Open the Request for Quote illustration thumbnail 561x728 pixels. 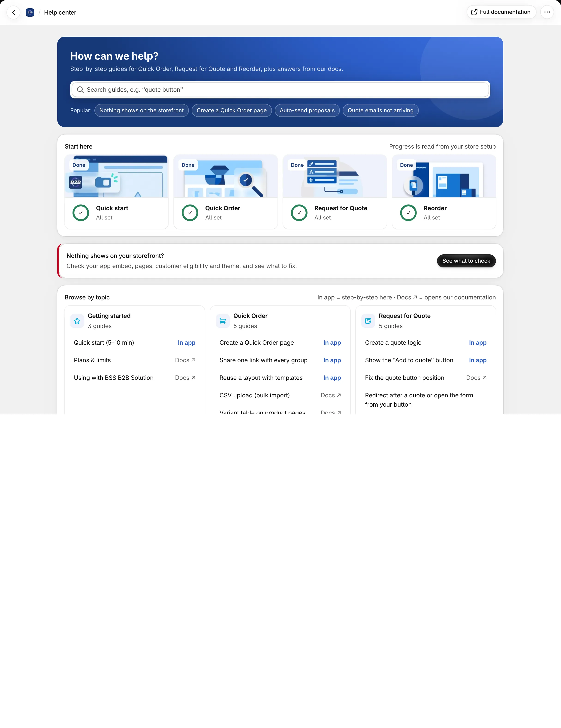coord(335,176)
